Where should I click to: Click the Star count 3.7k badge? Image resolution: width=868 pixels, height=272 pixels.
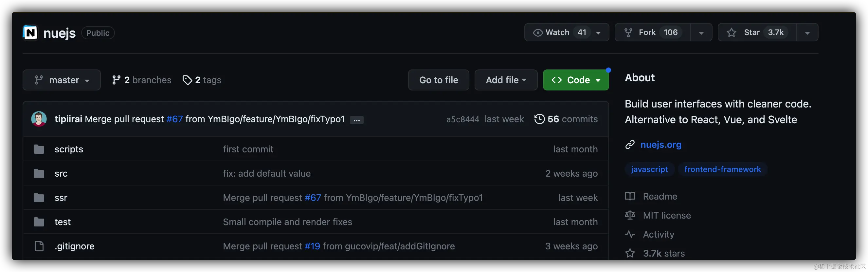776,32
